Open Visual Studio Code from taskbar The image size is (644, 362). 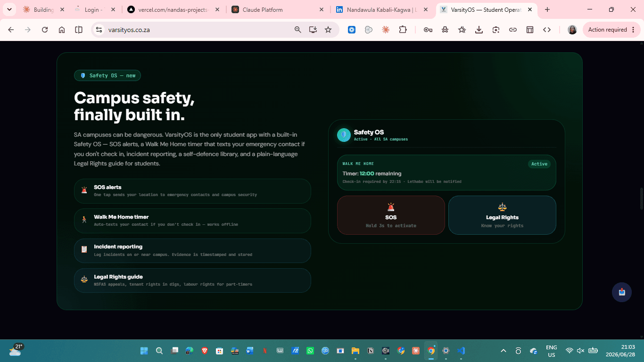[461, 351]
